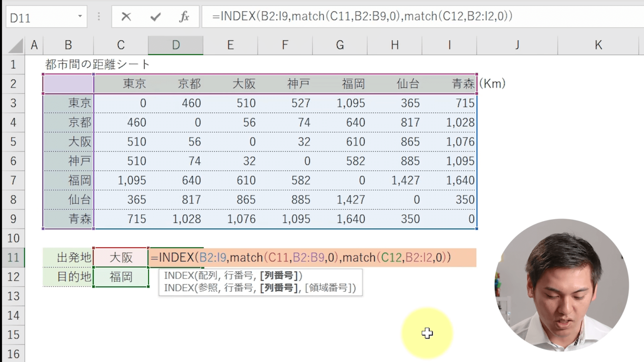Image resolution: width=644 pixels, height=362 pixels.
Task: Click cell E6 containing 32
Action: click(x=230, y=161)
